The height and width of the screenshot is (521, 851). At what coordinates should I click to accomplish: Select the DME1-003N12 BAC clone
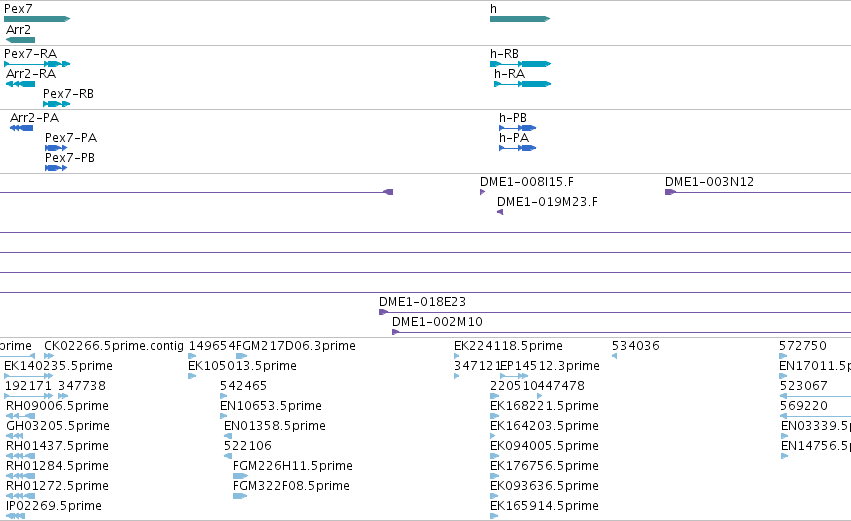point(758,192)
